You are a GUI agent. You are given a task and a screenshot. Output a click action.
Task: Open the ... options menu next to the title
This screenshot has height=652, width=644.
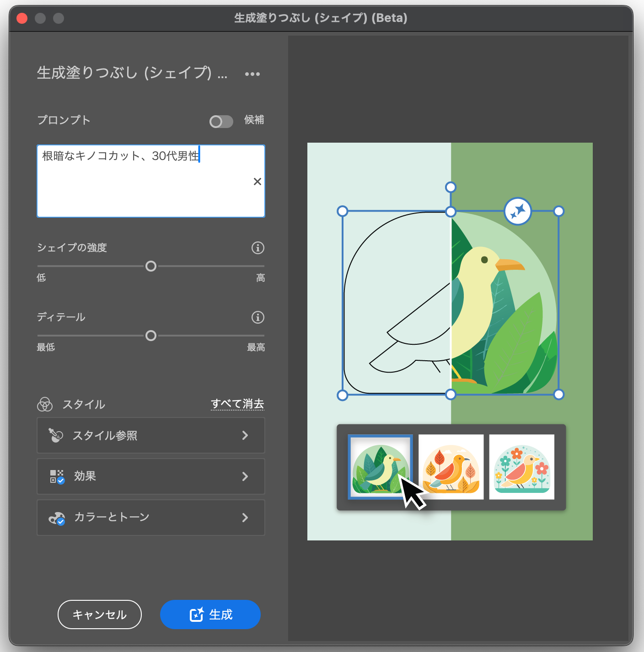click(252, 74)
